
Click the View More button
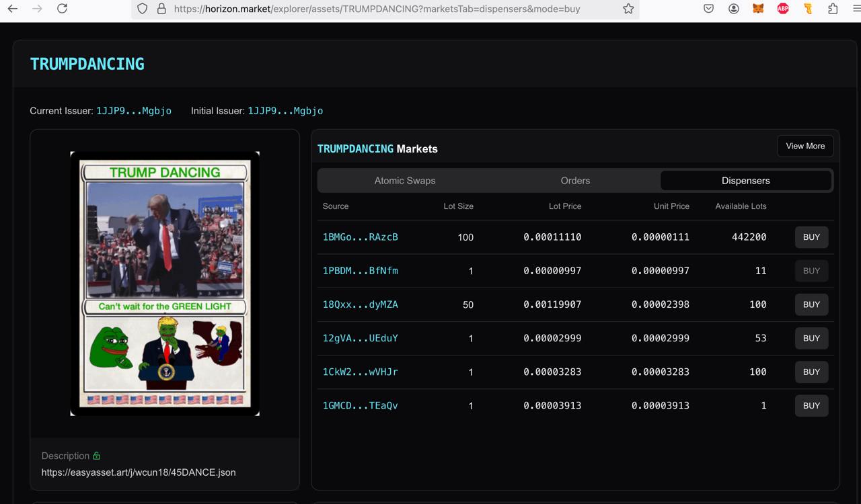[805, 146]
